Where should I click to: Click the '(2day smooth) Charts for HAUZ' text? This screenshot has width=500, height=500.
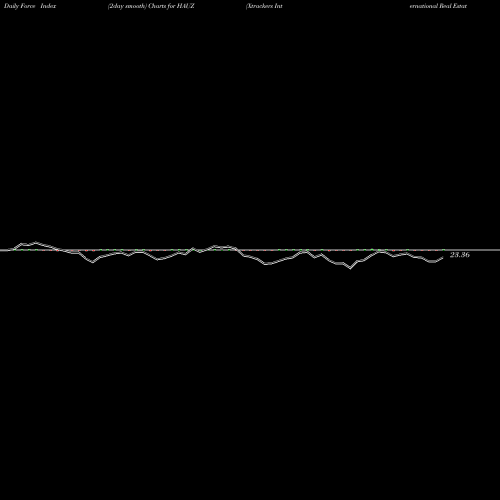(x=151, y=6)
